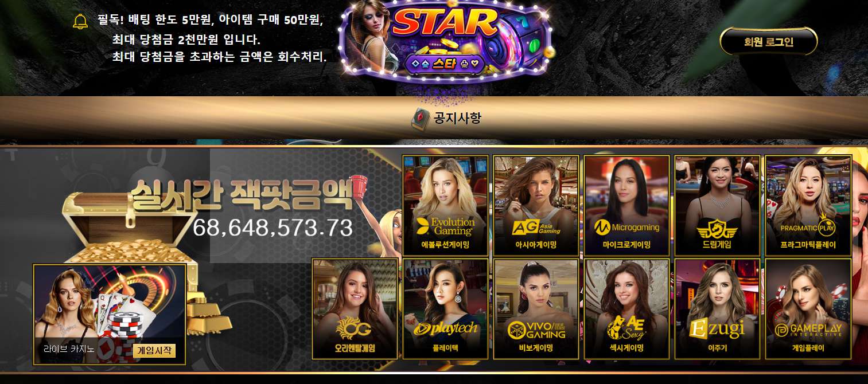The height and width of the screenshot is (384, 868).
Task: Select the Evolution Gaming tile
Action: [x=445, y=205]
